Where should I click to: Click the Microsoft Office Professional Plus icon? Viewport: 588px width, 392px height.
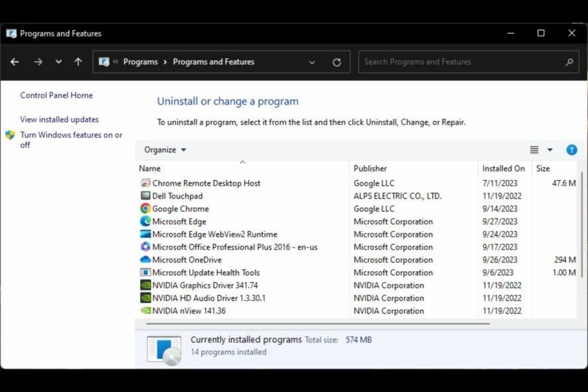click(x=145, y=246)
